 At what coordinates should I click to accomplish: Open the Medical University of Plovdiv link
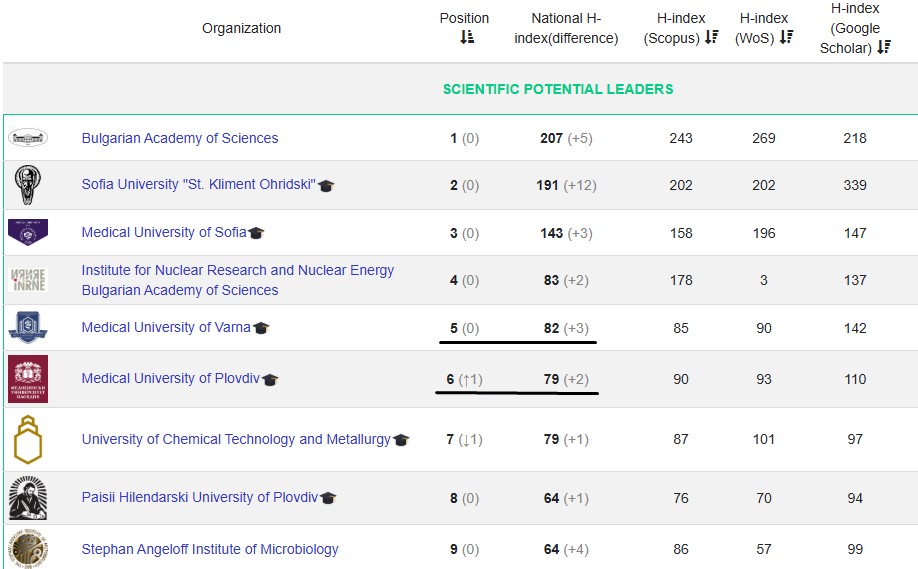(x=170, y=378)
